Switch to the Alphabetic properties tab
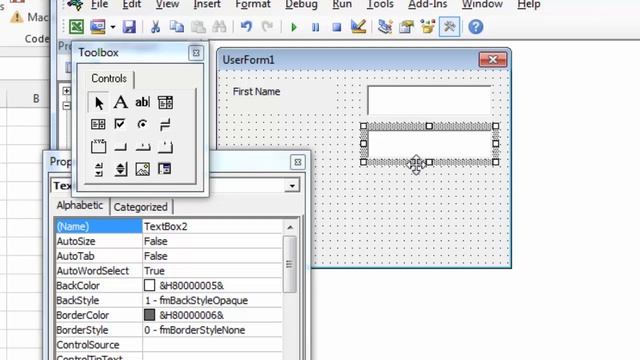The image size is (640, 360). click(80, 205)
